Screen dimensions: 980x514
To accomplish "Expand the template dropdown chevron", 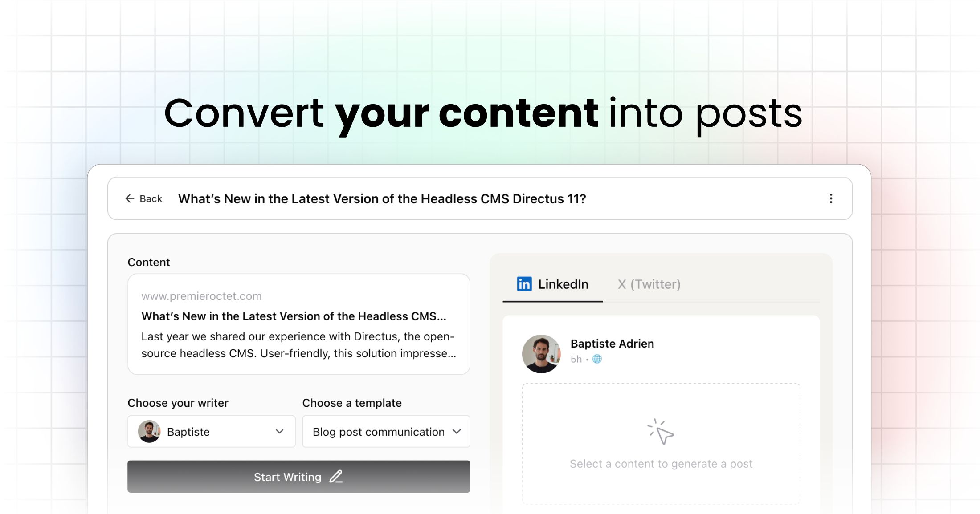I will [x=457, y=432].
